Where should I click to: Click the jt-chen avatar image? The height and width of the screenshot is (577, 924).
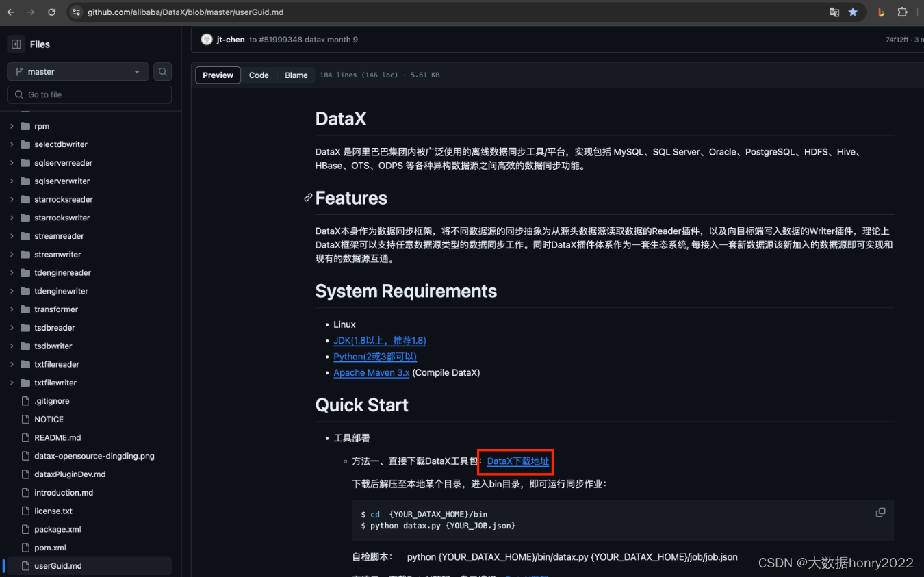[207, 40]
